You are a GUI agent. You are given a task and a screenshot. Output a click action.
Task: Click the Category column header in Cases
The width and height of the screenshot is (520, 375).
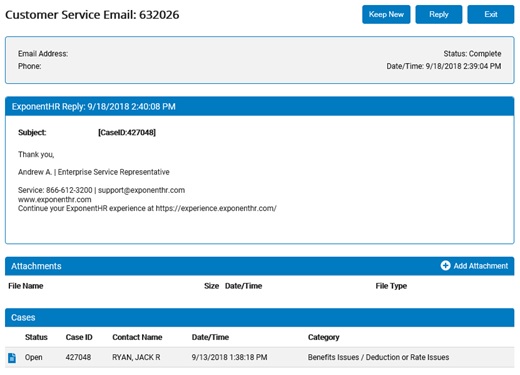coord(323,337)
